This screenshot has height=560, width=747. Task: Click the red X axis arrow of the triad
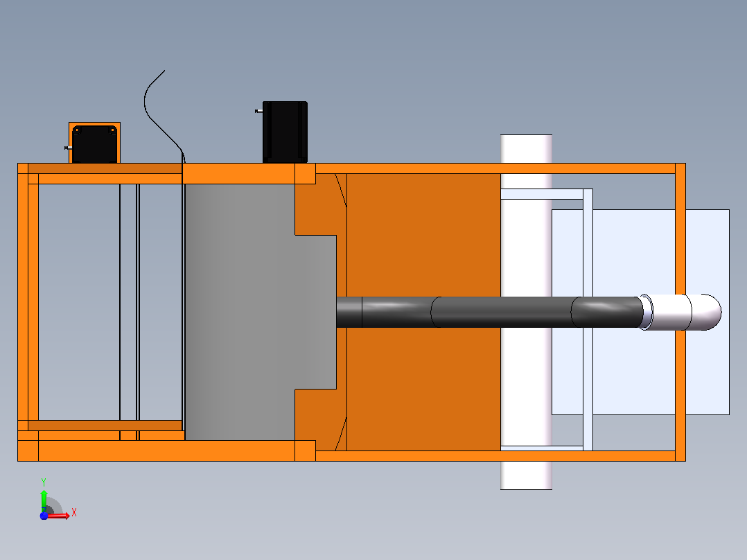60,516
